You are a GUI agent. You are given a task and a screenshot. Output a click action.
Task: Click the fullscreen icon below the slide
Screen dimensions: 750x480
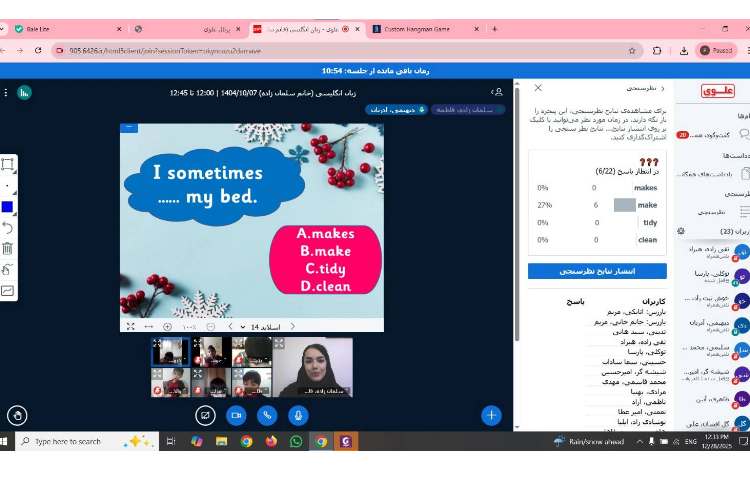130,326
